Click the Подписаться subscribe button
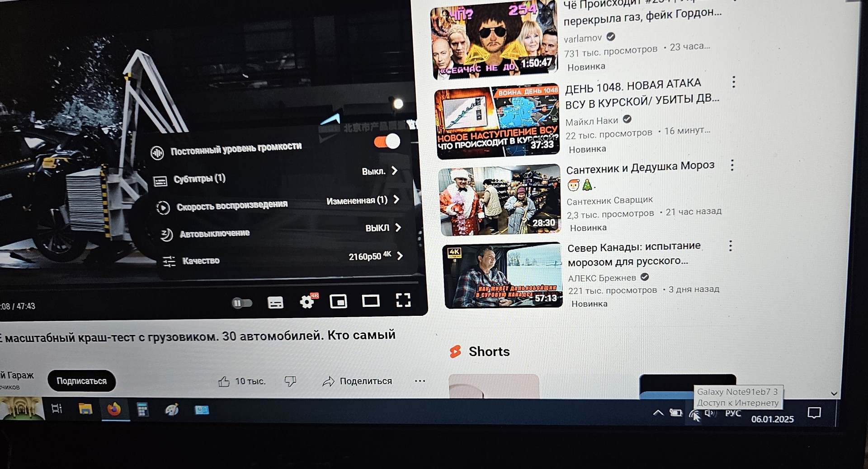 pyautogui.click(x=82, y=381)
